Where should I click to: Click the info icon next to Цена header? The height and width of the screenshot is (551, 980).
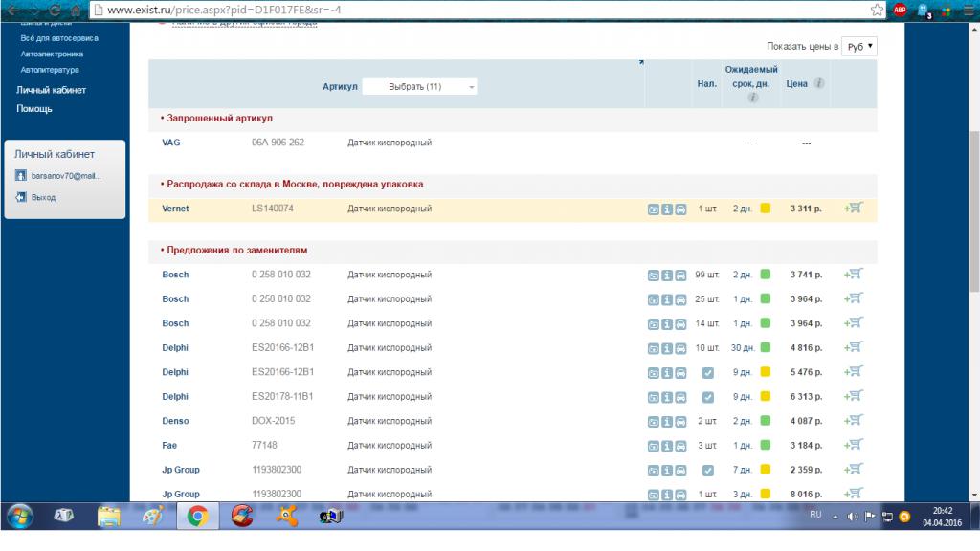[819, 83]
